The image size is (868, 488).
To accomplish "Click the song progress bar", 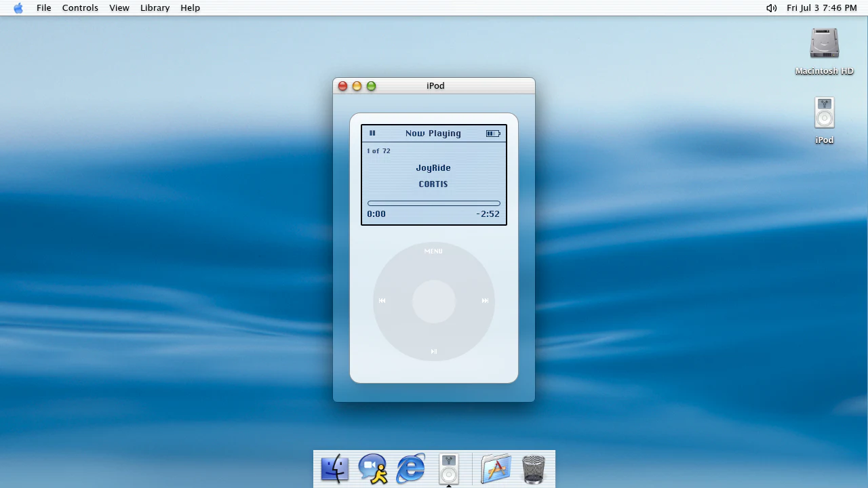I will (434, 203).
